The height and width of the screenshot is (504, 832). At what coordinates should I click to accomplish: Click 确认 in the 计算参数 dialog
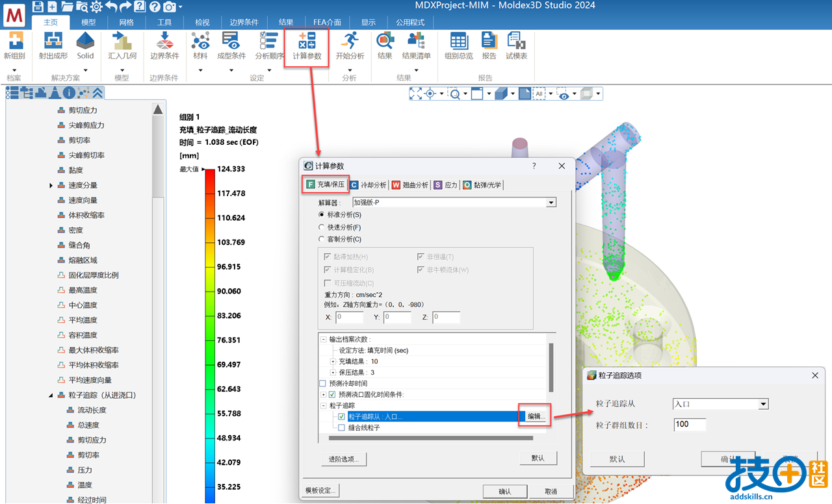point(504,492)
